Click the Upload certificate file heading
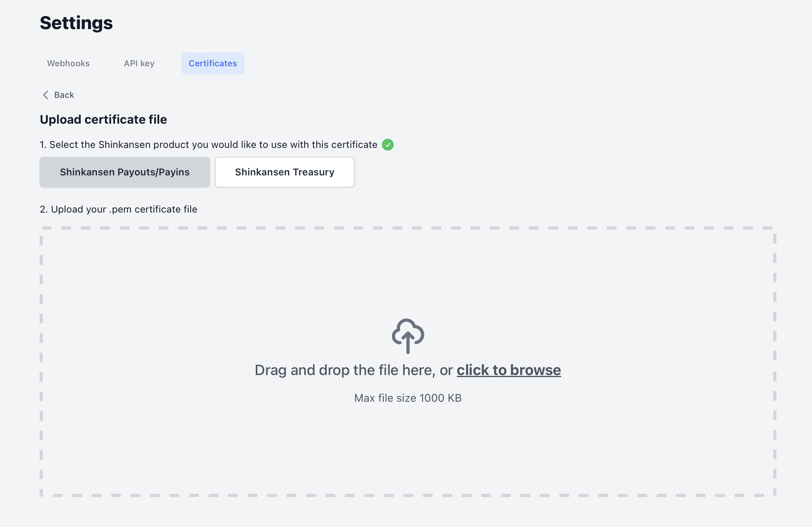 pos(103,120)
